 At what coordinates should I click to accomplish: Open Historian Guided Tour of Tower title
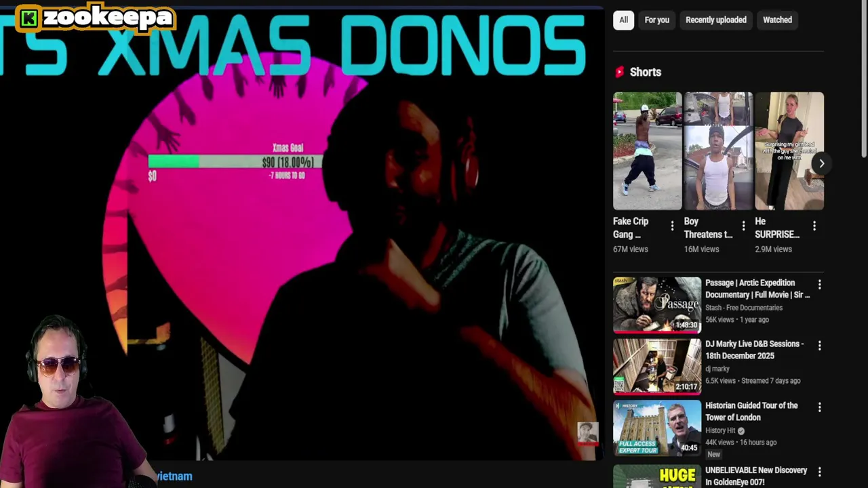click(751, 411)
